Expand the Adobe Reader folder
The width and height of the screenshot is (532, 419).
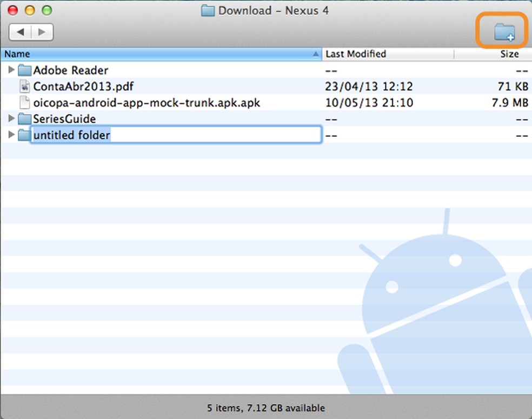click(11, 70)
